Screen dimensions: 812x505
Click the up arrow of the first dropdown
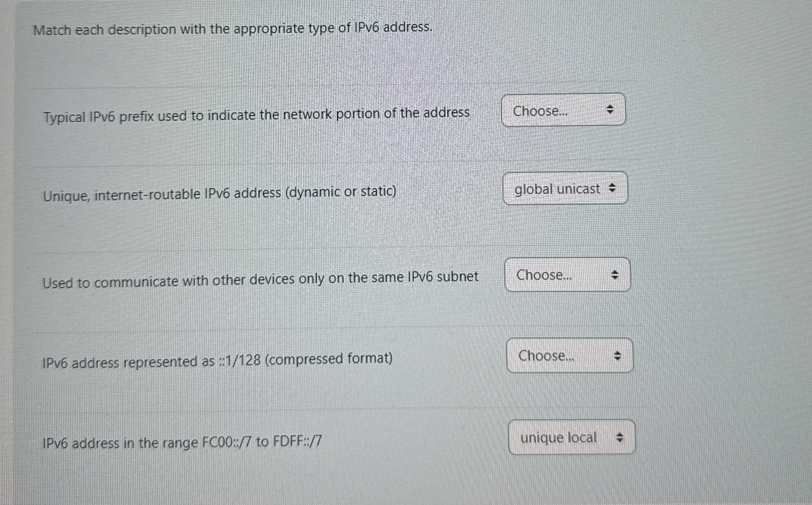[611, 107]
